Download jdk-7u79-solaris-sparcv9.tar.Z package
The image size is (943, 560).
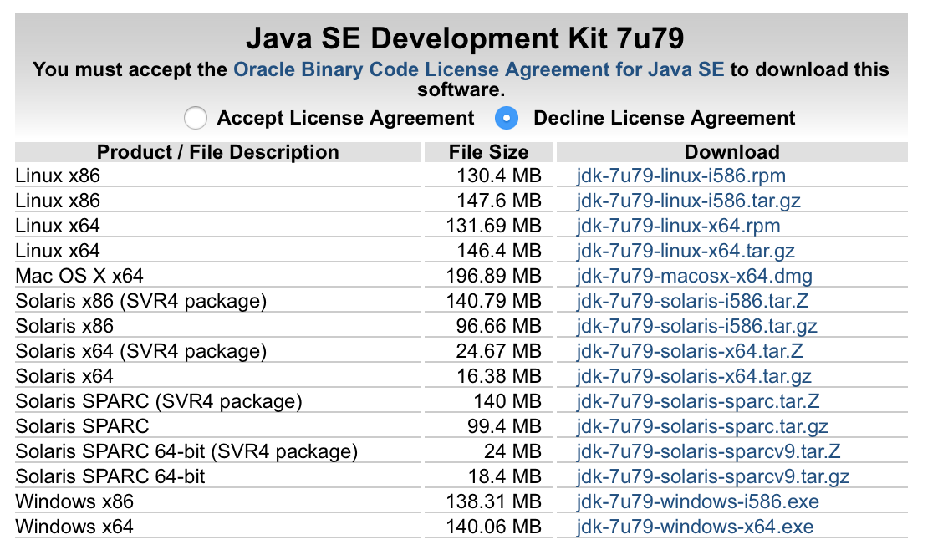pyautogui.click(x=708, y=452)
